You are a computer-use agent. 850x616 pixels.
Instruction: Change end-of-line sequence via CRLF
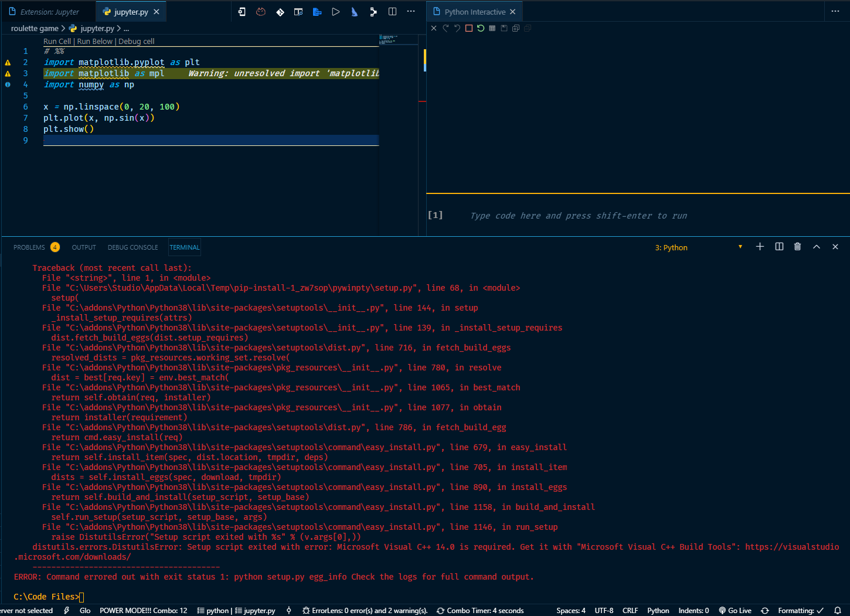630,610
